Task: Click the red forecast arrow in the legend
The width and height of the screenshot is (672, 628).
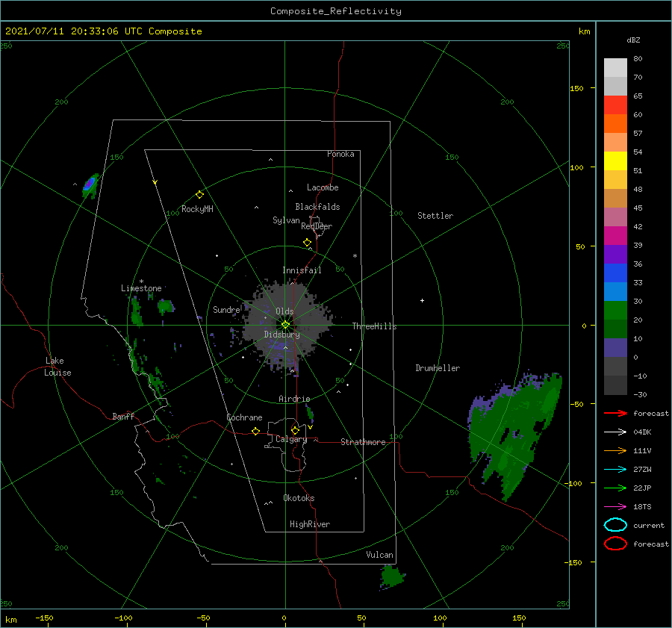Action: click(x=615, y=413)
